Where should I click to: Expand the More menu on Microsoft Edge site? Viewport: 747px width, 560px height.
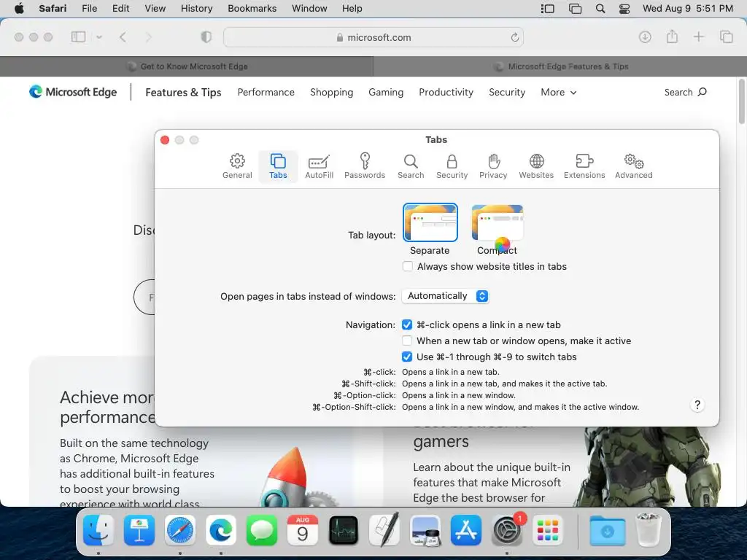point(558,93)
